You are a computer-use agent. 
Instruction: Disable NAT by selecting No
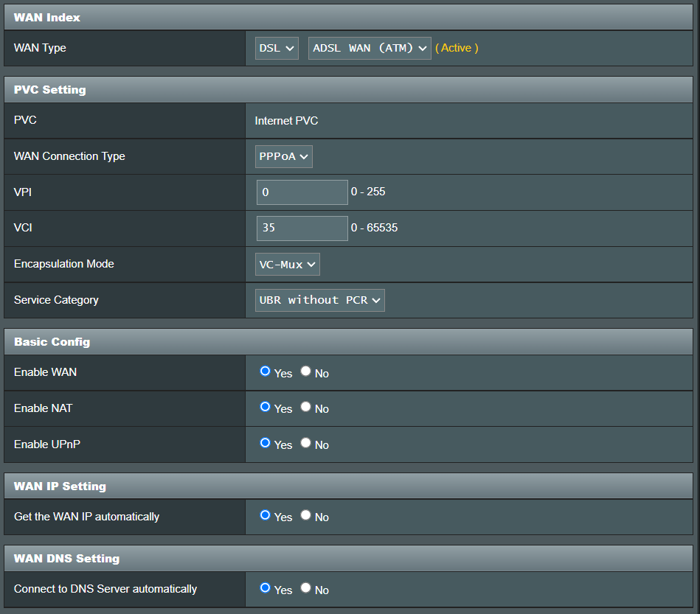coord(305,407)
